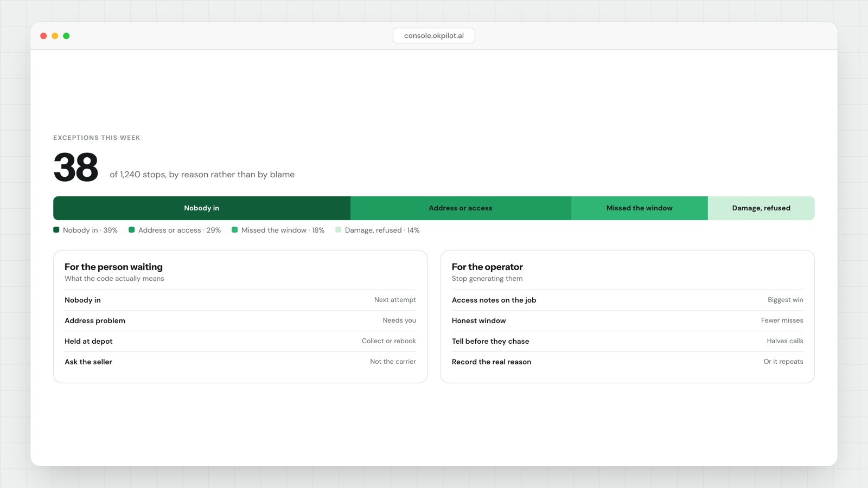
Task: Click legend text 'Address or access · 29%'
Action: (180, 230)
